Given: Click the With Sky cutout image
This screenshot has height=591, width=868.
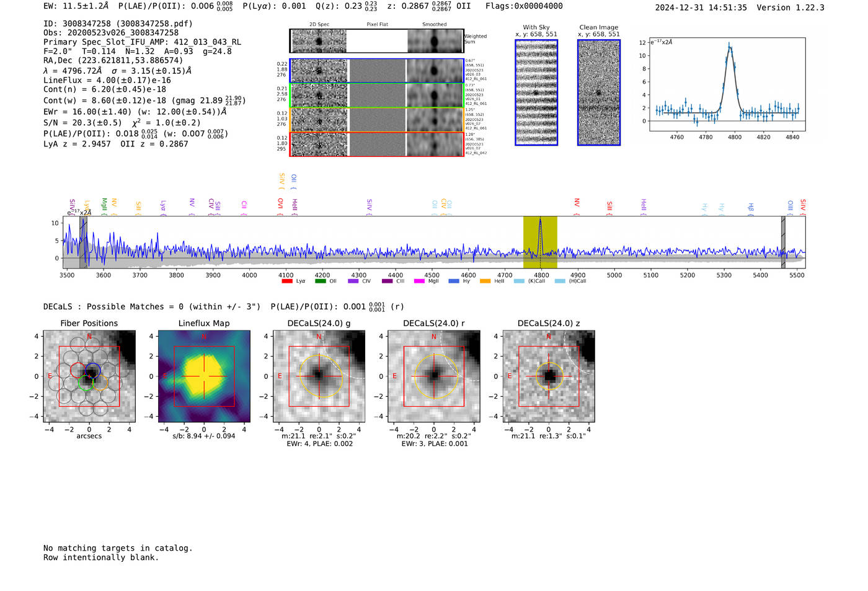Looking at the screenshot, I should (536, 92).
